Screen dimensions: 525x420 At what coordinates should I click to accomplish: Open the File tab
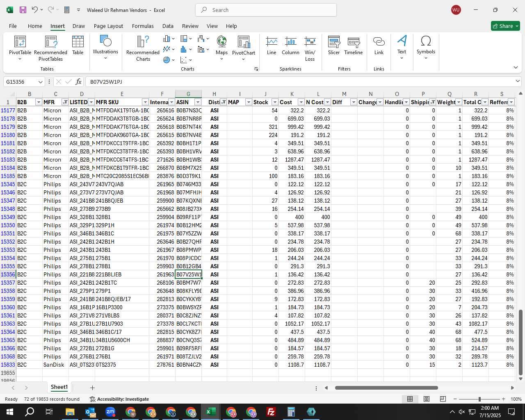[x=13, y=26]
